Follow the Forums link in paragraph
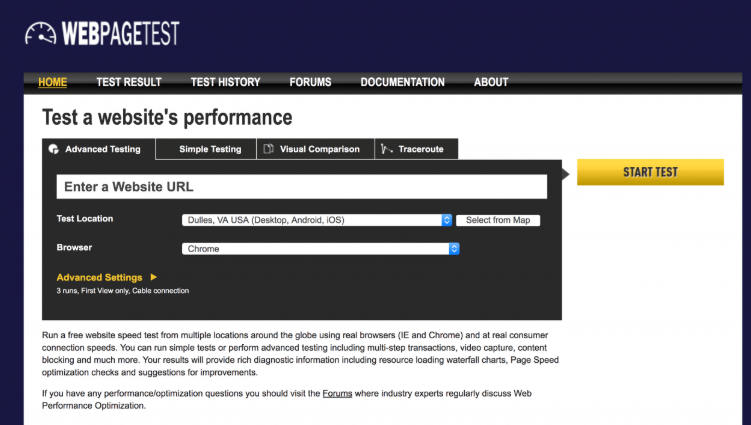This screenshot has width=751, height=425. [x=337, y=393]
